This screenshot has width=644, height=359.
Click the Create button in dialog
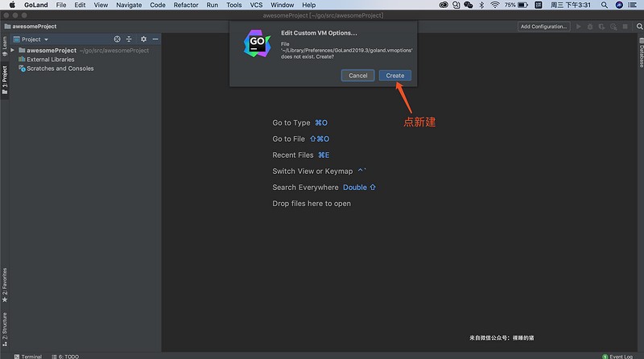(x=394, y=76)
